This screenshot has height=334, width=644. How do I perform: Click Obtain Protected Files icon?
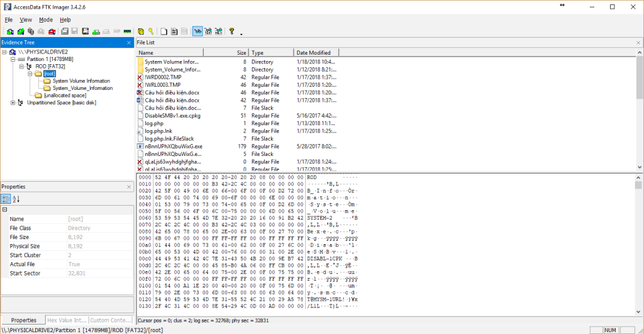pyautogui.click(x=141, y=31)
